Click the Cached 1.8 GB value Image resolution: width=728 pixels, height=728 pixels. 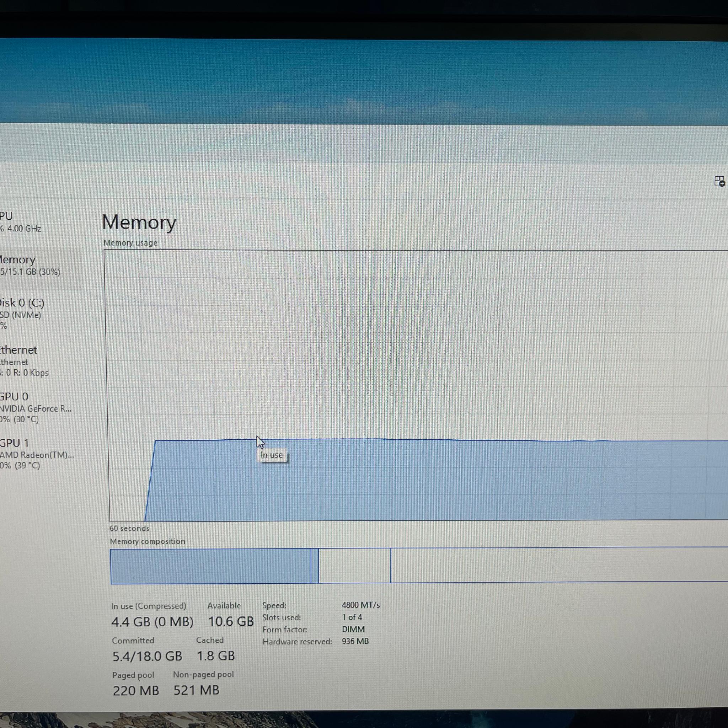(x=215, y=655)
